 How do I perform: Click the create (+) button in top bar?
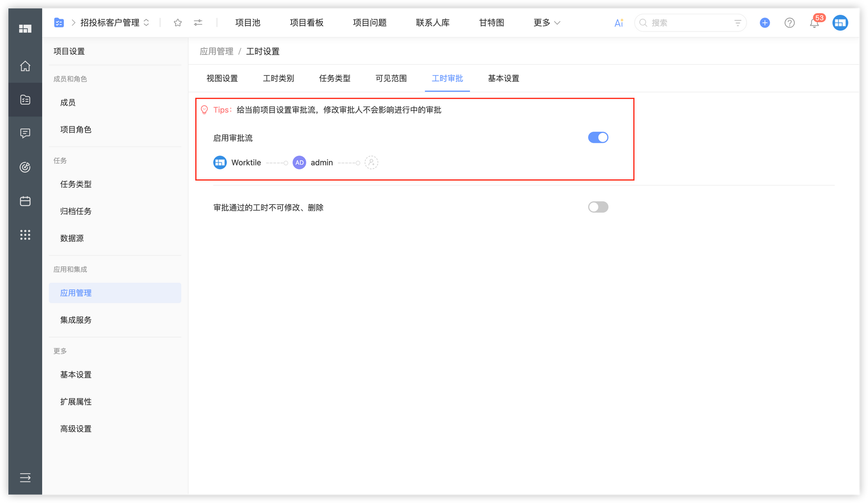coord(764,23)
